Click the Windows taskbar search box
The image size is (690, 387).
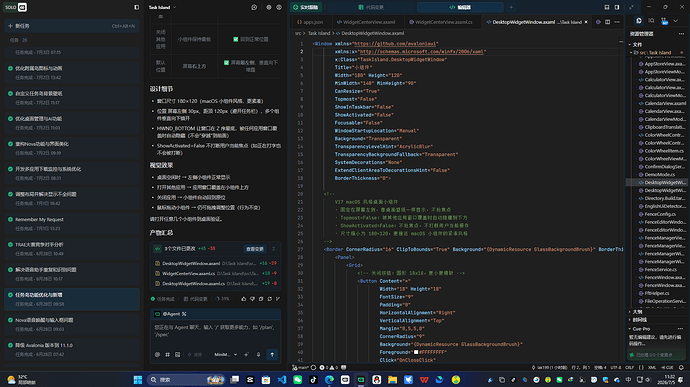click(x=187, y=380)
